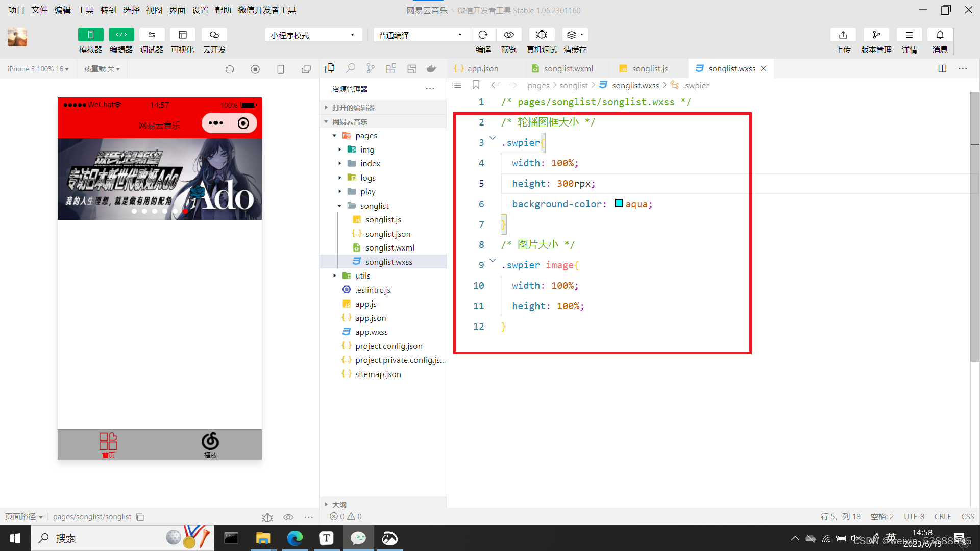Click the clear cache layers icon
This screenshot has width=980, height=551.
pyautogui.click(x=572, y=35)
